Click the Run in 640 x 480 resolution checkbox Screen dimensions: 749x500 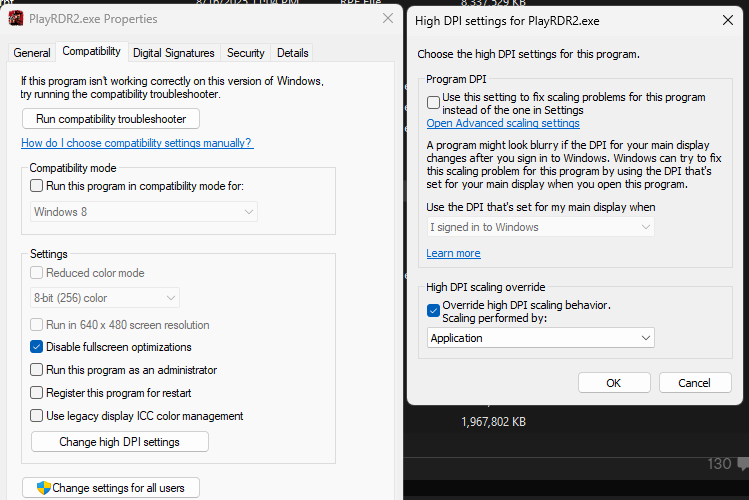tap(36, 325)
